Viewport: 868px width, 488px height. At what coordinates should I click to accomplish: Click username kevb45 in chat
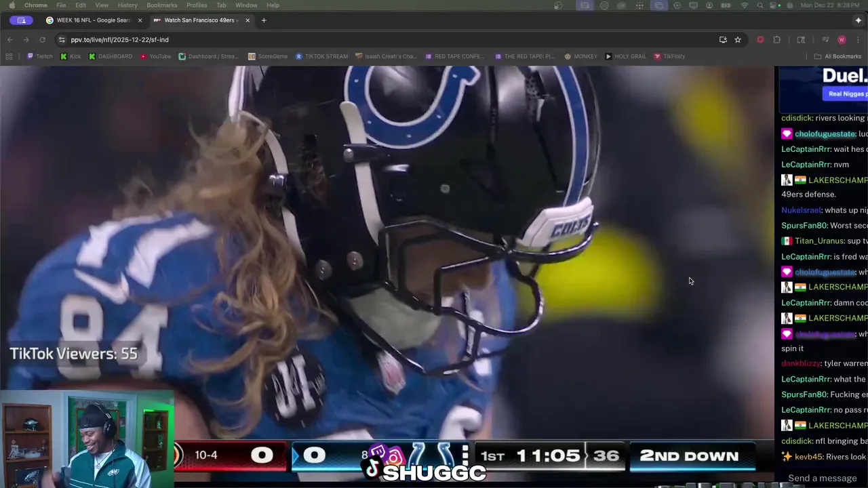[808, 457]
